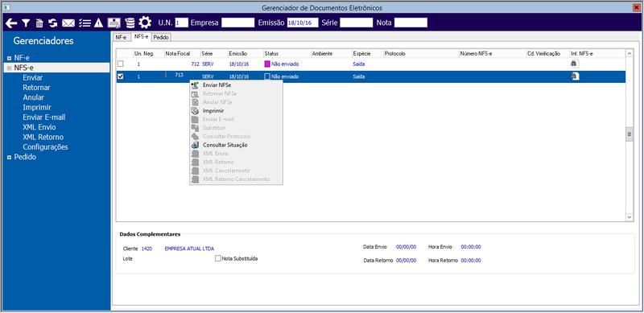Open the Pedido tab
This screenshot has height=313, width=644.
pyautogui.click(x=162, y=37)
